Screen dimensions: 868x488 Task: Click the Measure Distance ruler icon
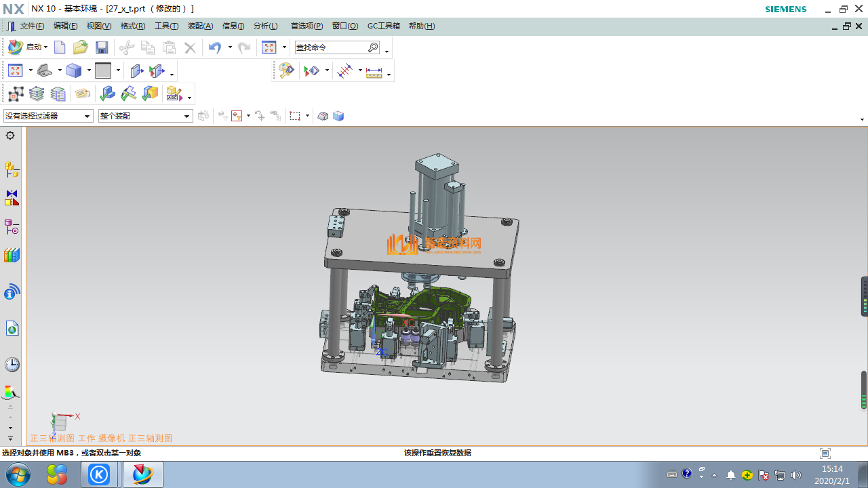tap(374, 71)
